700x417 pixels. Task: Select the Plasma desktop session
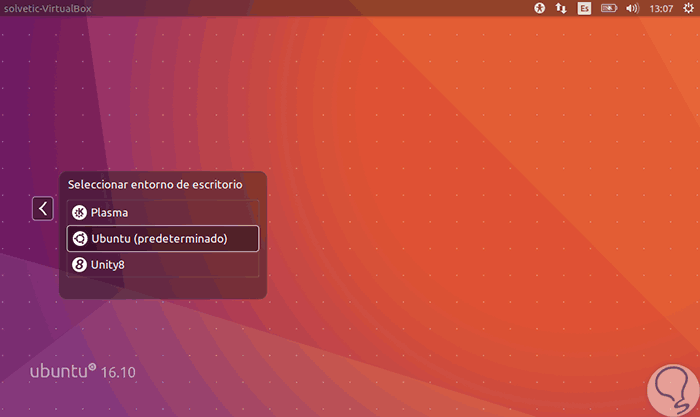[163, 213]
